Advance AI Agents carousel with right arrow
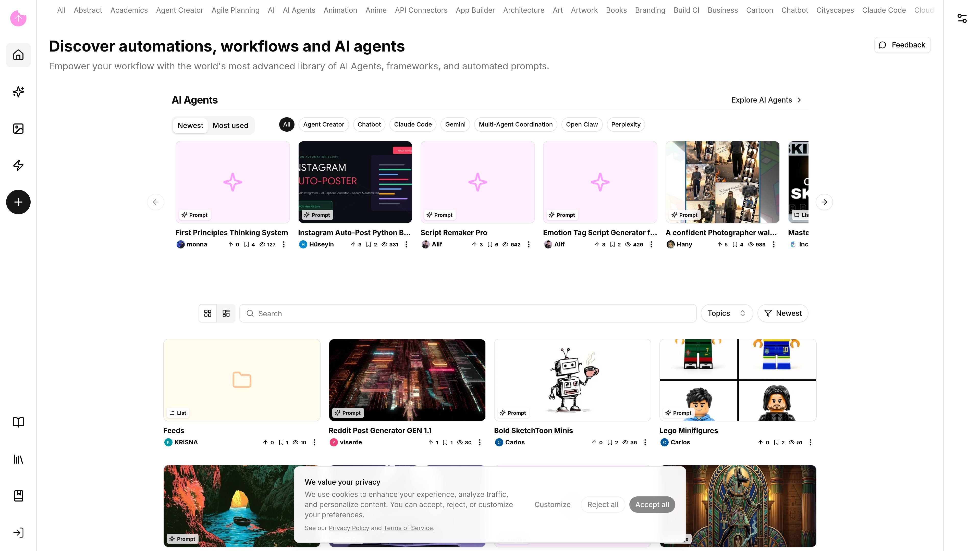Screen dimensions: 980x551 coord(824,202)
